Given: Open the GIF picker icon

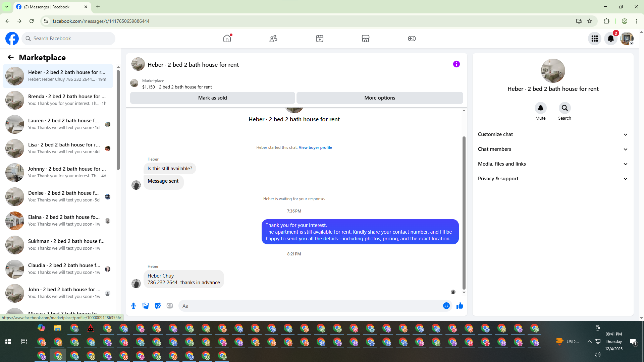Looking at the screenshot, I should (170, 306).
